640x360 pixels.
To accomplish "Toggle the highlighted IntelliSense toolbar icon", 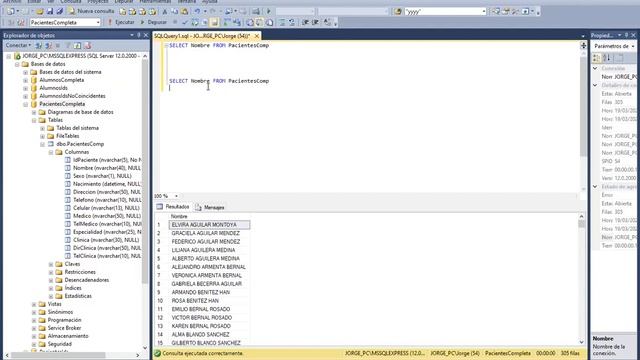I will click(x=215, y=22).
